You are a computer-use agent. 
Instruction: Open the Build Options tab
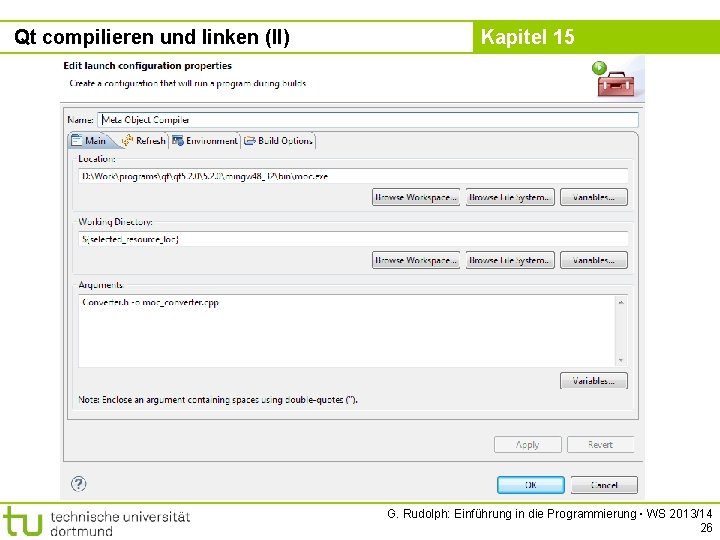tap(279, 141)
